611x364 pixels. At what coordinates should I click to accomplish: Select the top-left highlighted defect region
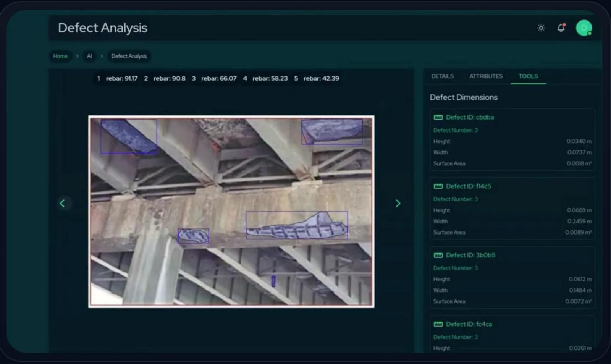click(x=129, y=136)
